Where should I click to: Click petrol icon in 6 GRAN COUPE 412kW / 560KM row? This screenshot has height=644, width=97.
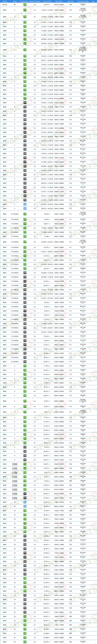[25, 481]
